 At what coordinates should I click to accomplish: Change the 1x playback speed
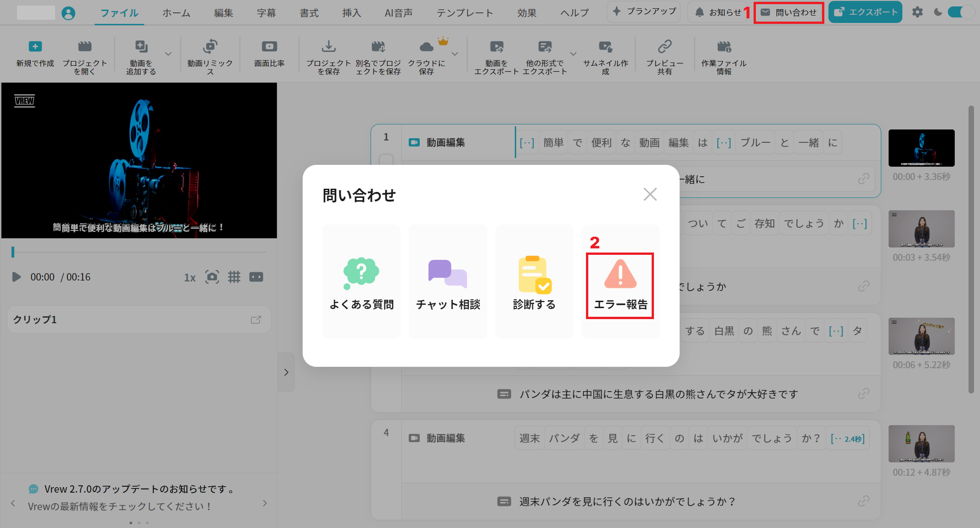pos(190,277)
